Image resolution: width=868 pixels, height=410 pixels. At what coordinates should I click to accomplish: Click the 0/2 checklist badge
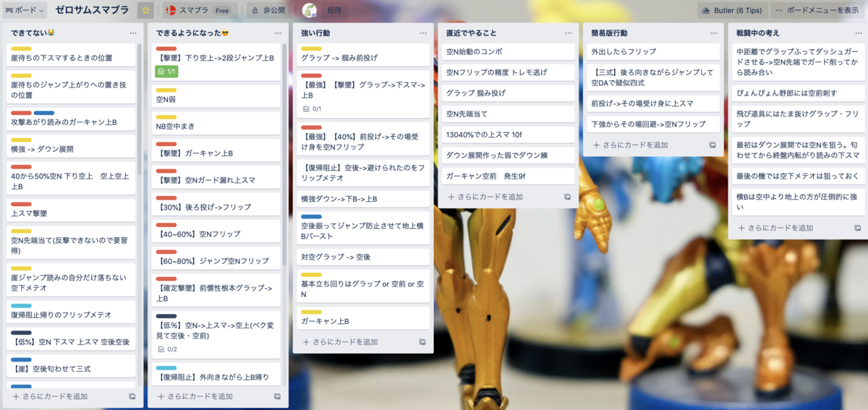pyautogui.click(x=166, y=349)
